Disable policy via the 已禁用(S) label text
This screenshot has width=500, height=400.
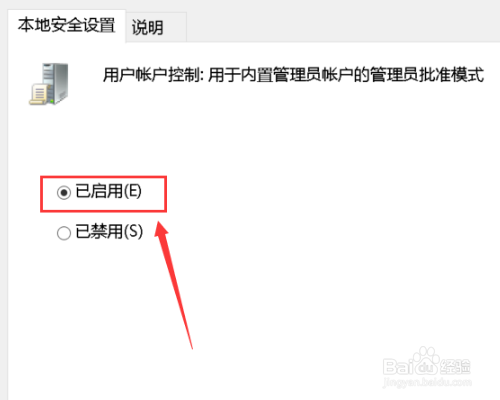(x=109, y=231)
